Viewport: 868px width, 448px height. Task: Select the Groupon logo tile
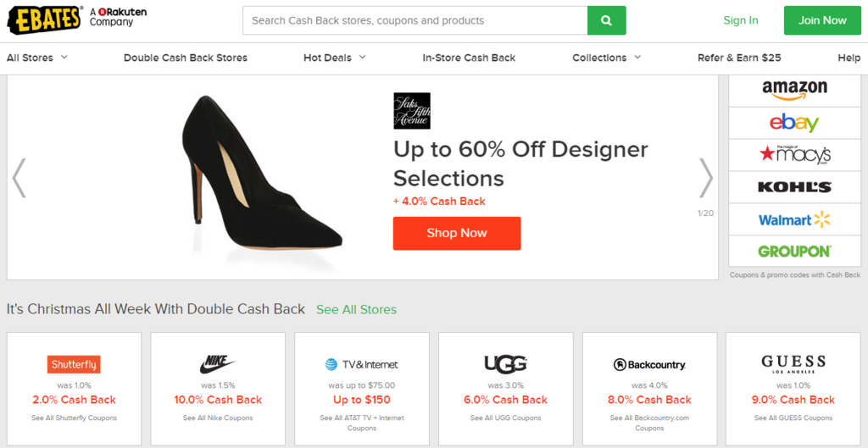tap(794, 252)
